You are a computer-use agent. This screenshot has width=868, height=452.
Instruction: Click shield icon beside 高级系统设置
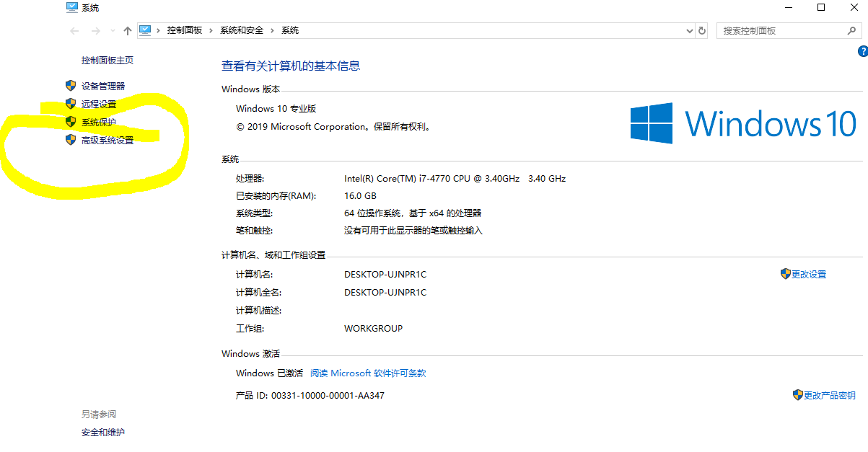(x=71, y=140)
